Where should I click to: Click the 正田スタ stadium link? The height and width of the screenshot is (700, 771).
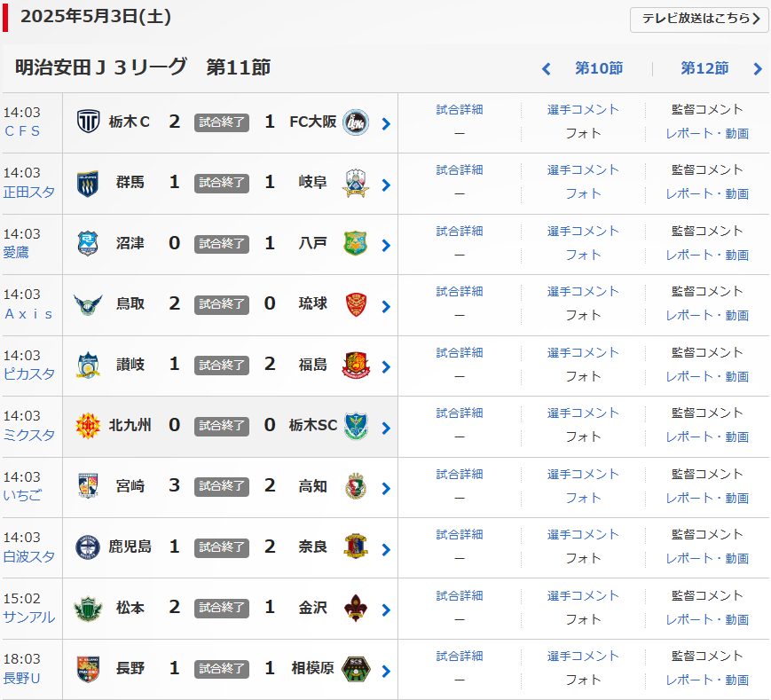pyautogui.click(x=29, y=192)
